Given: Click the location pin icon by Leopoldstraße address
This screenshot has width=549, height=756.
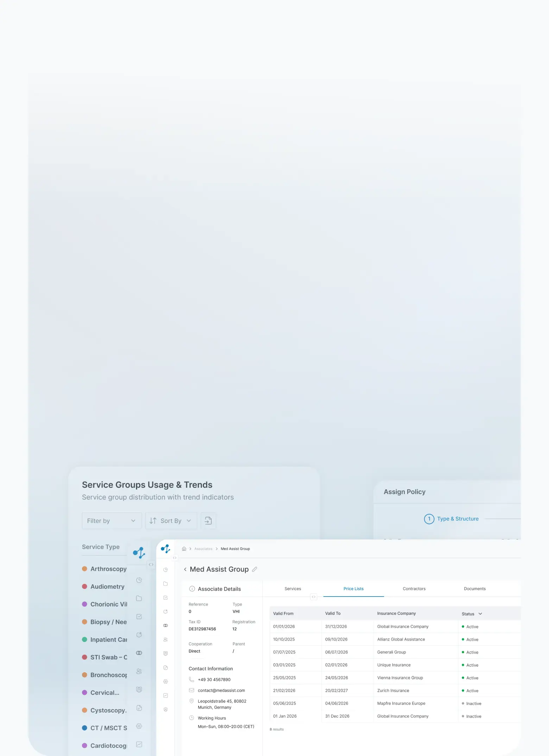Looking at the screenshot, I should pos(191,701).
